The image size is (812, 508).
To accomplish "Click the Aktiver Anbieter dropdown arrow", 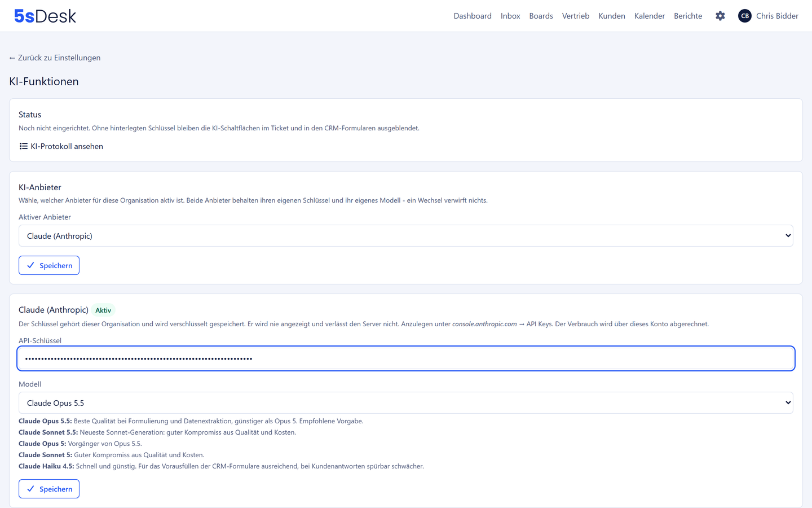I will [788, 236].
